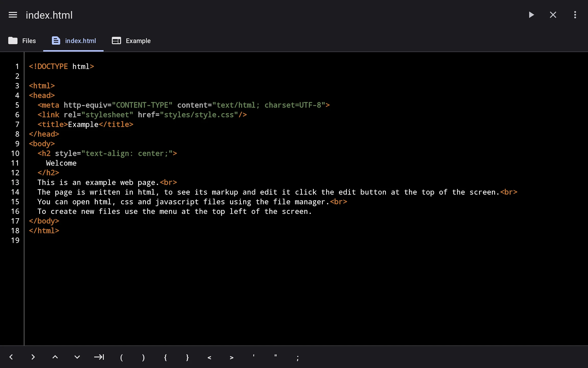This screenshot has height=368, width=588.
Task: Close the current file with X icon
Action: click(x=553, y=15)
